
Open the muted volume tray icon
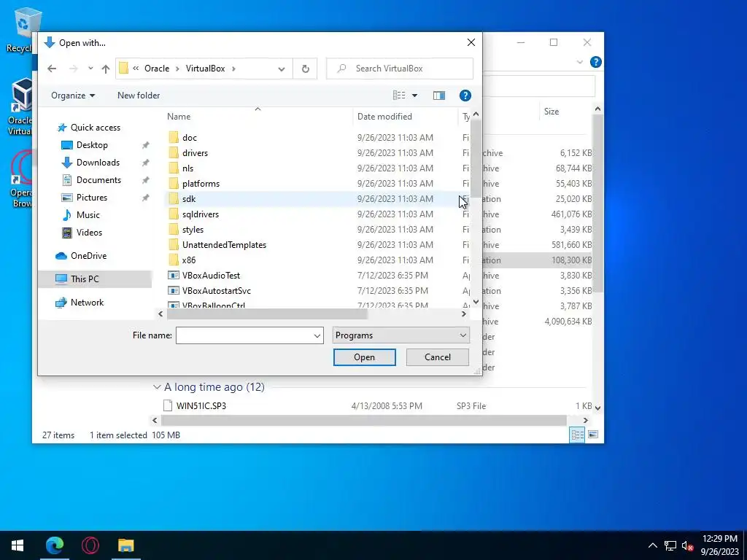[687, 545]
